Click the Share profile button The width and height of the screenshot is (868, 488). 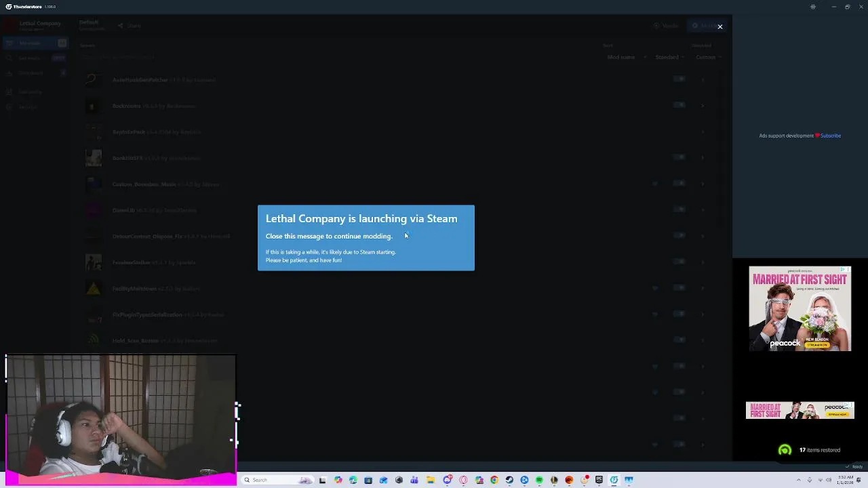pos(130,26)
